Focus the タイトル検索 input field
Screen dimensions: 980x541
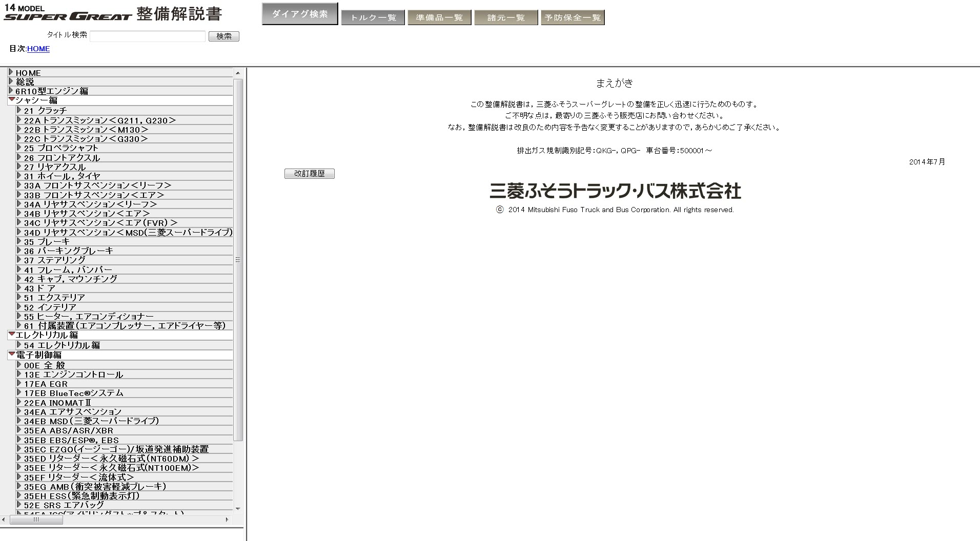coord(148,36)
